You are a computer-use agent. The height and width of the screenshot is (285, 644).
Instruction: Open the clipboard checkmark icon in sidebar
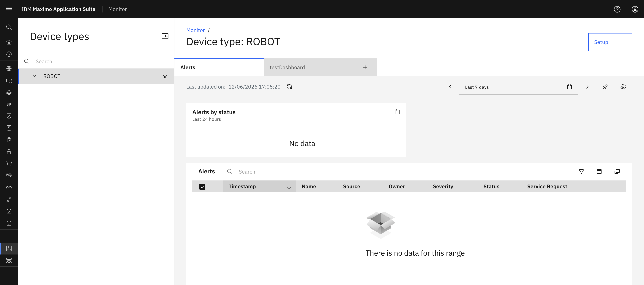9,211
